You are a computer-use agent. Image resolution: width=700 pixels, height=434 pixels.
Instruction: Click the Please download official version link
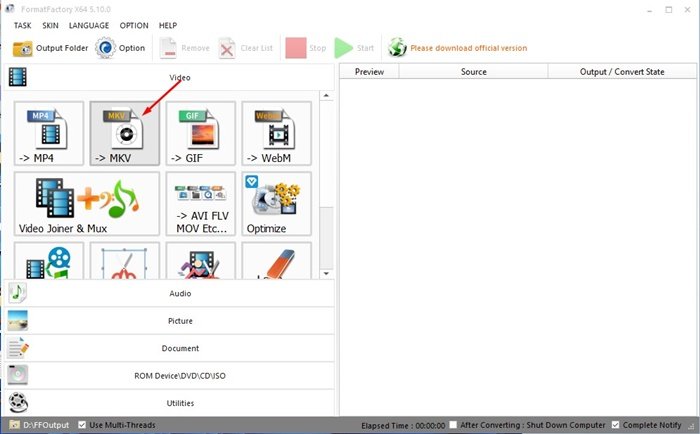467,48
